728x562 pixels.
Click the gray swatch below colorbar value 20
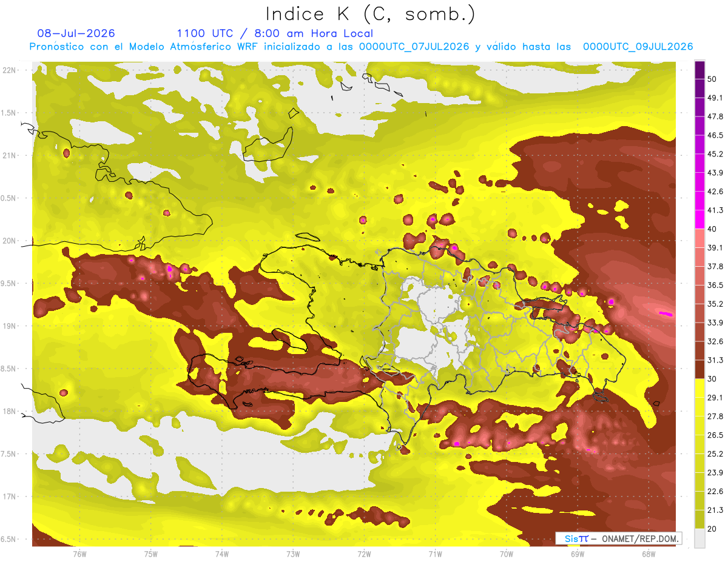pos(699,538)
